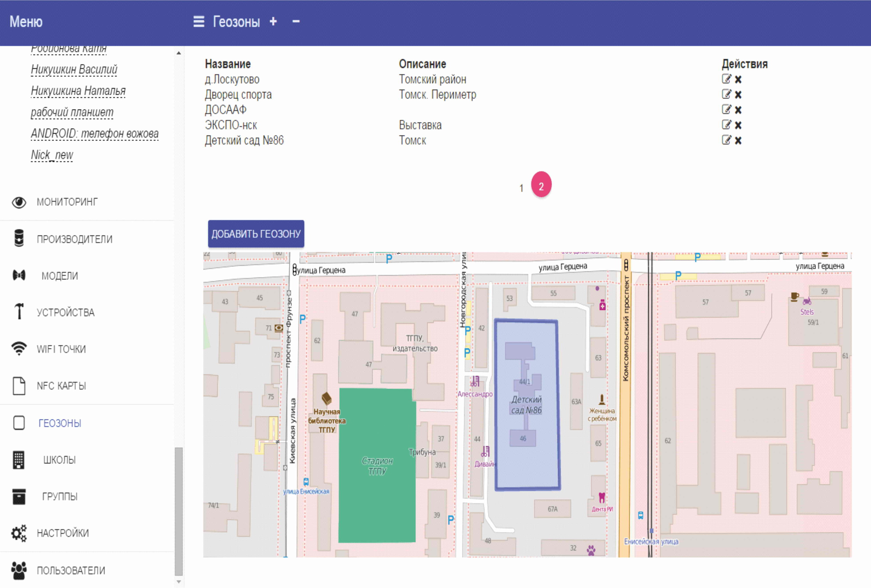Viewport: 871px width, 588px height.
Task: Open the NFC карты section
Action: click(61, 386)
